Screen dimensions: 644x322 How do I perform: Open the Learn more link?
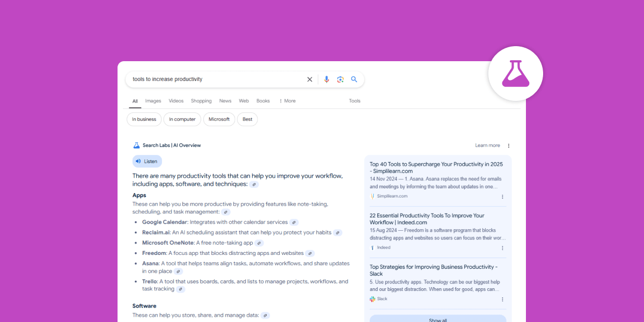point(487,145)
